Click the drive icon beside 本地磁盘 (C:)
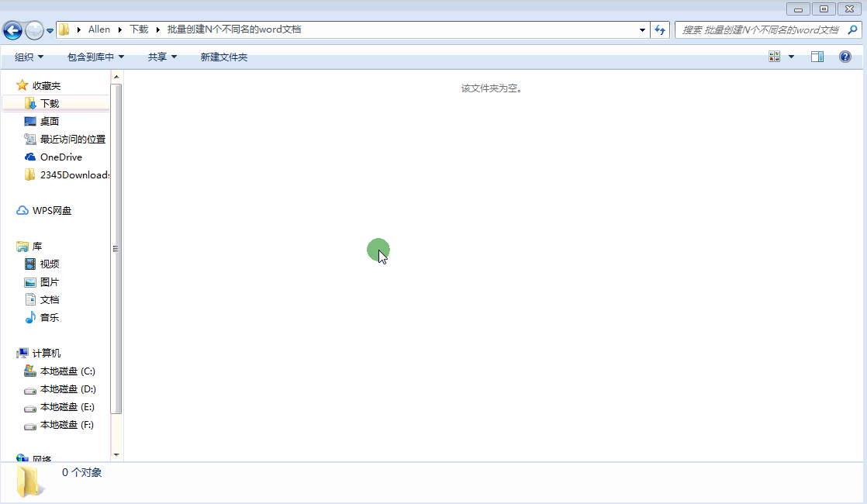The width and height of the screenshot is (867, 504). (30, 371)
